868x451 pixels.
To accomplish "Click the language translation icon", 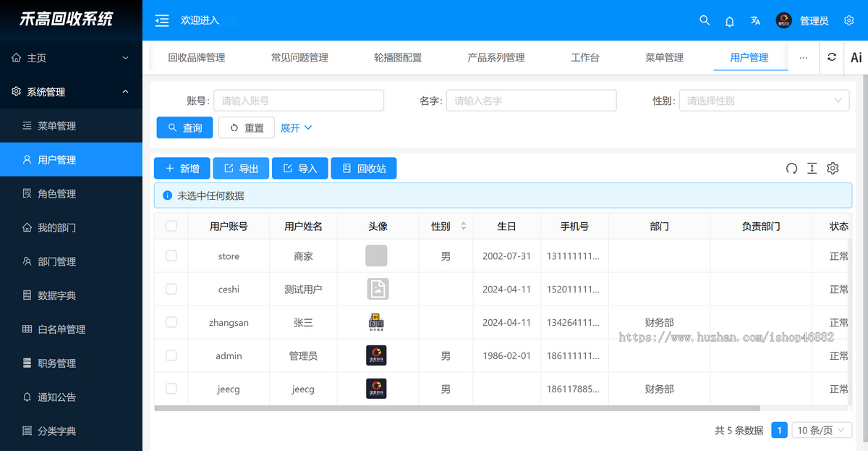I will [755, 20].
